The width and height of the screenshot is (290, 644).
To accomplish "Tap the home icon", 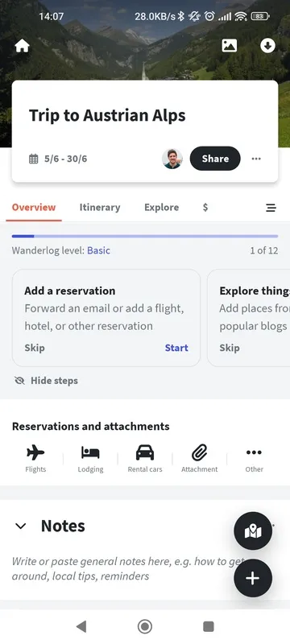I will [x=23, y=46].
